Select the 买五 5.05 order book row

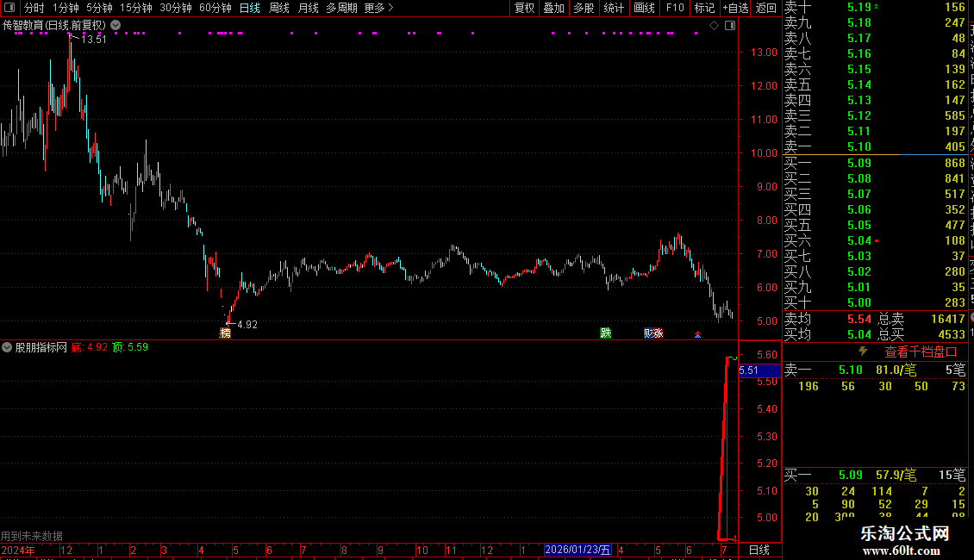875,226
